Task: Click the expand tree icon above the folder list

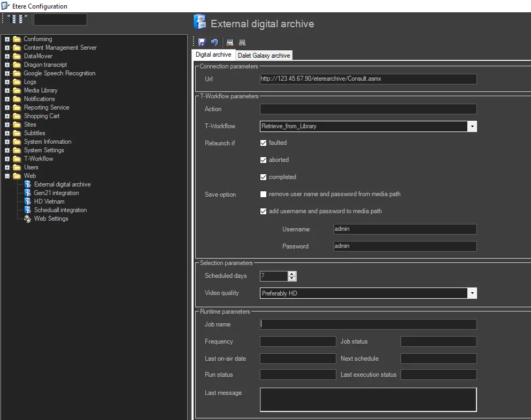Action: coord(11,19)
